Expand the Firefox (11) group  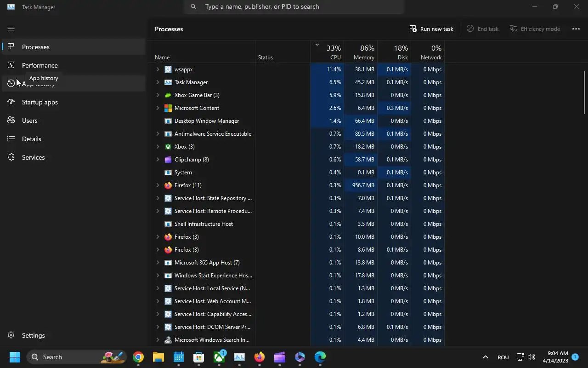pos(158,185)
